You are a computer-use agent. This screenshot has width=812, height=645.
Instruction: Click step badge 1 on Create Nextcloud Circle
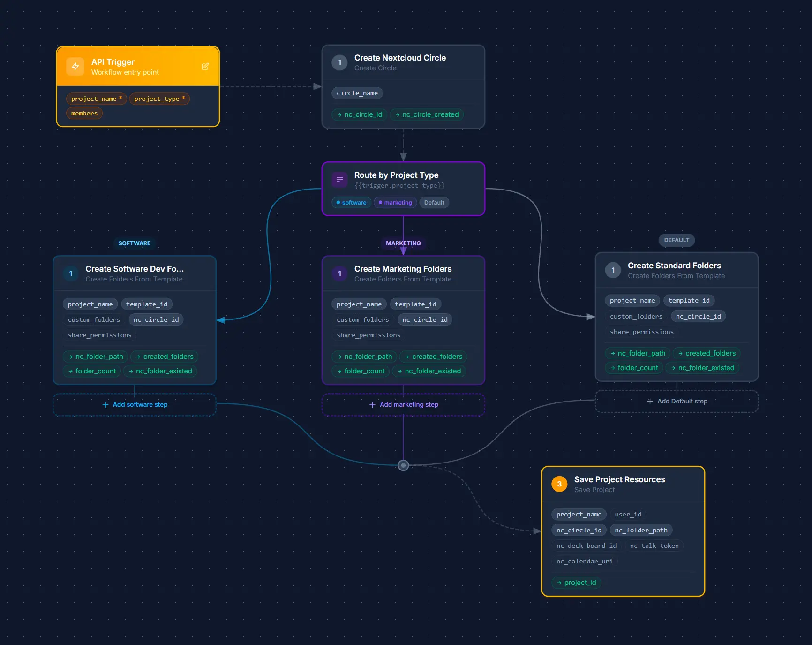point(339,62)
